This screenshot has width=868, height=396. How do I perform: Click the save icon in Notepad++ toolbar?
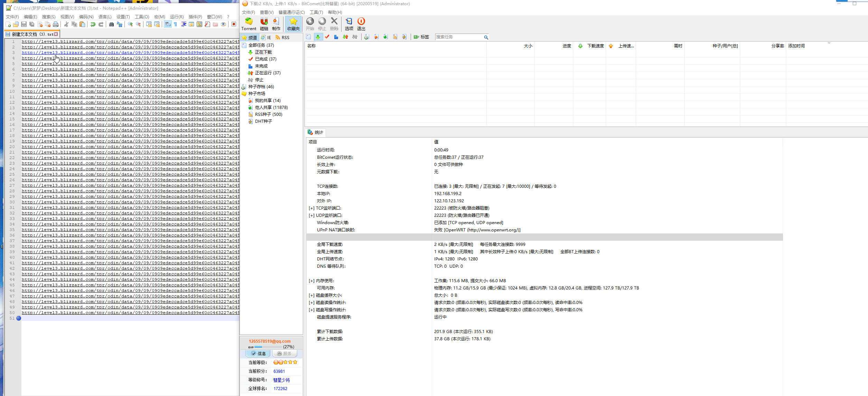24,24
